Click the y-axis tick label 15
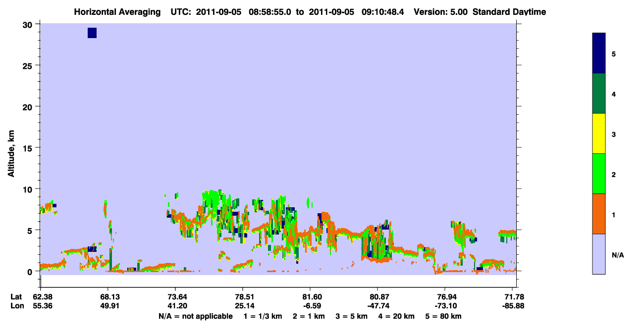 28,147
